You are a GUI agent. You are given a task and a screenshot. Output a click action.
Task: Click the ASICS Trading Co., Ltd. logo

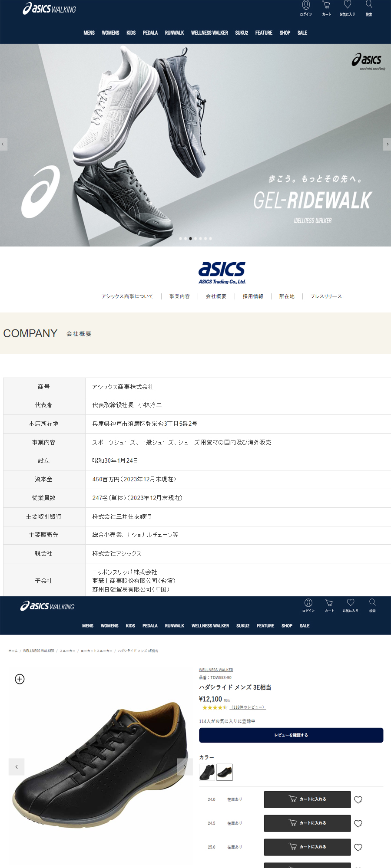222,273
